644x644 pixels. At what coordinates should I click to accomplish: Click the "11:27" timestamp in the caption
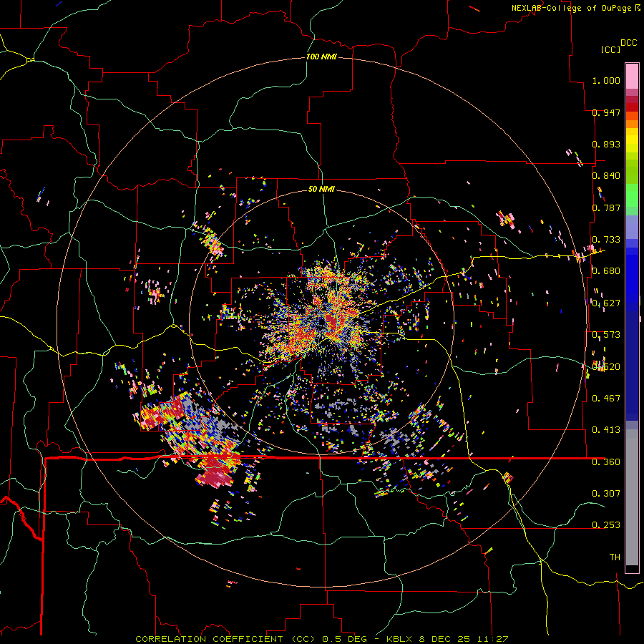tap(493, 639)
